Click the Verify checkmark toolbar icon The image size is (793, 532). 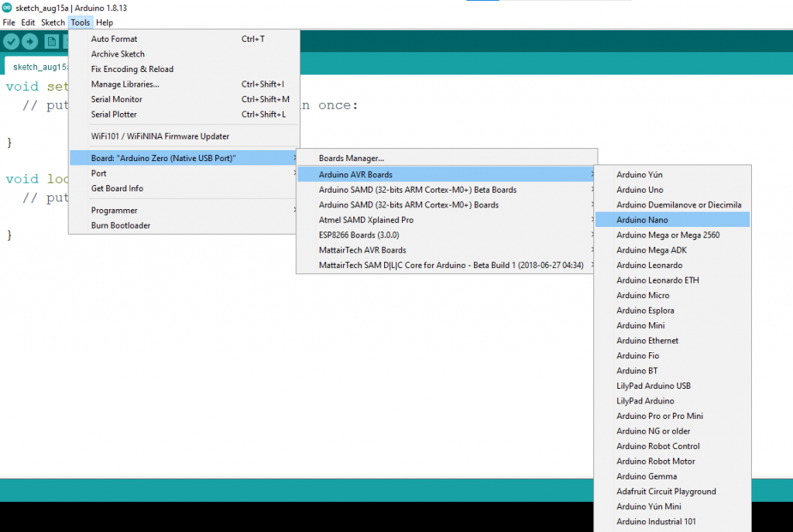pyautogui.click(x=11, y=41)
